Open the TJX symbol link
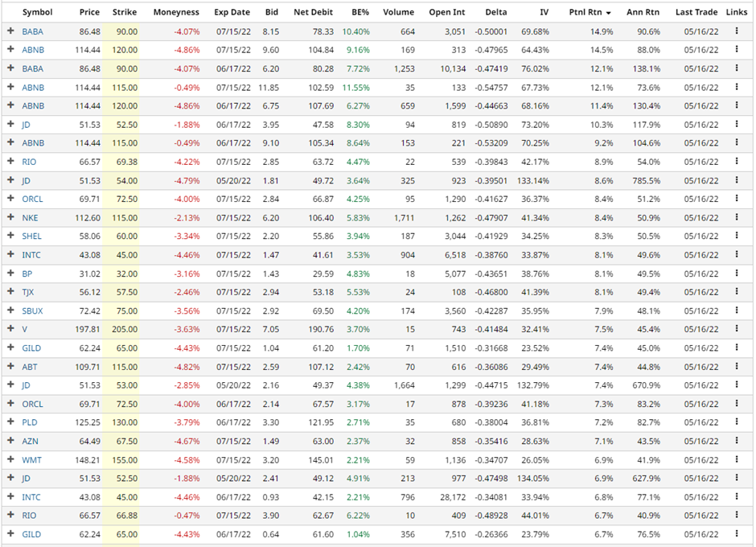This screenshot has height=547, width=756. click(28, 292)
